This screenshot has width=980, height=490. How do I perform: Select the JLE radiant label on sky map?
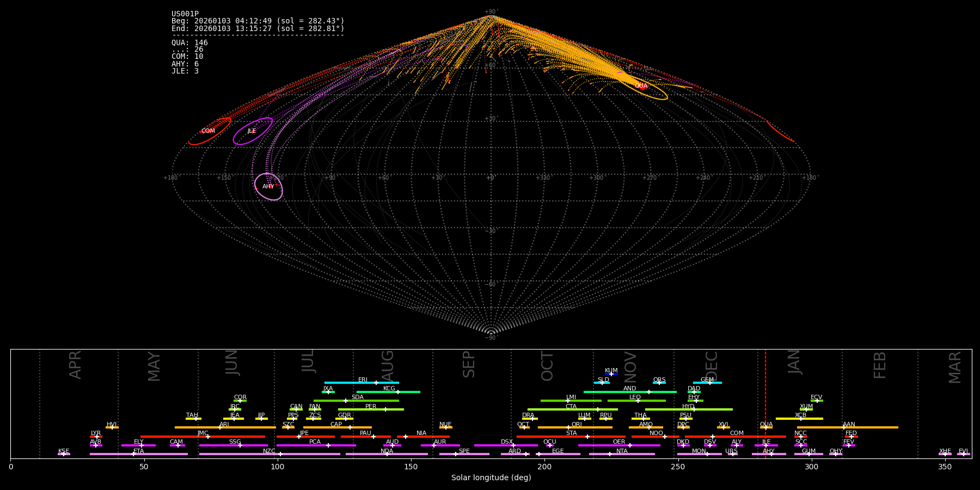coord(252,131)
